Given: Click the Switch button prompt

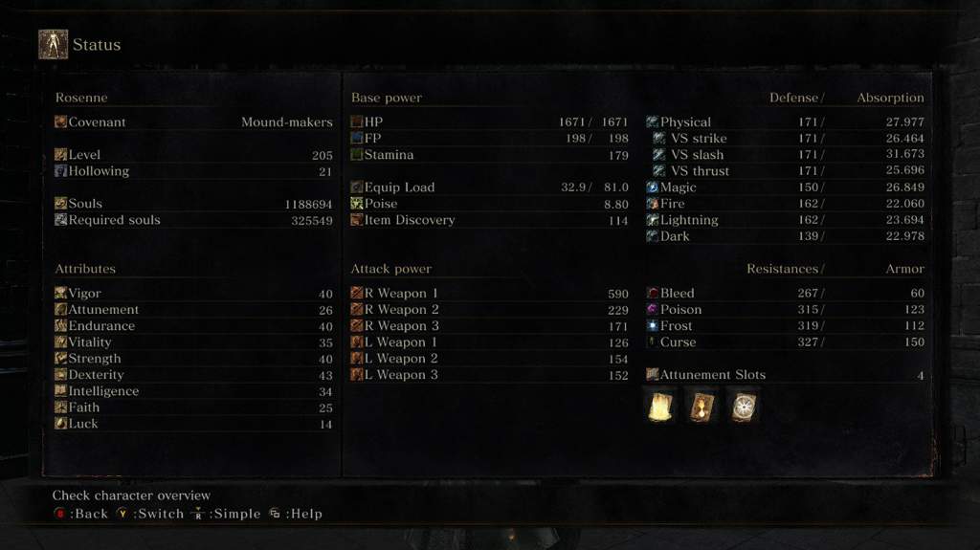Looking at the screenshot, I should click(150, 514).
